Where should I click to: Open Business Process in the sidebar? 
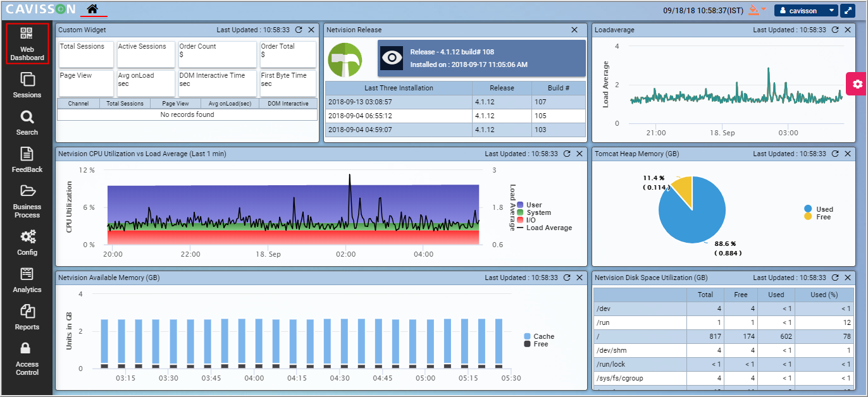27,201
